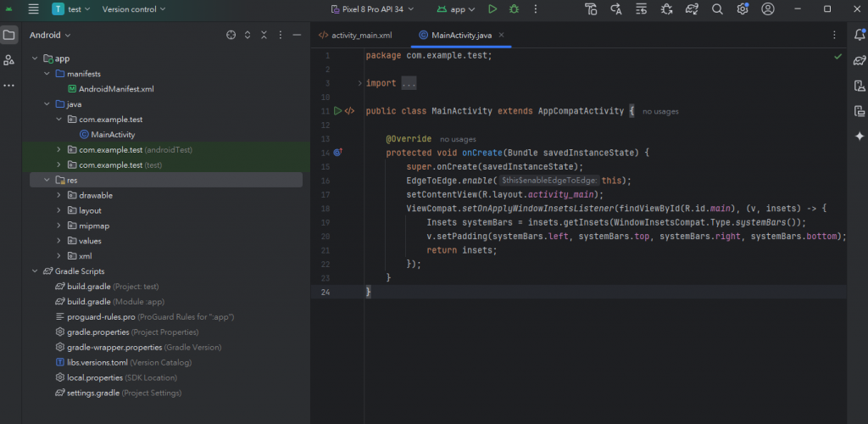Expand the drawable folder in tree
Screen dimensions: 868x424
click(x=58, y=195)
